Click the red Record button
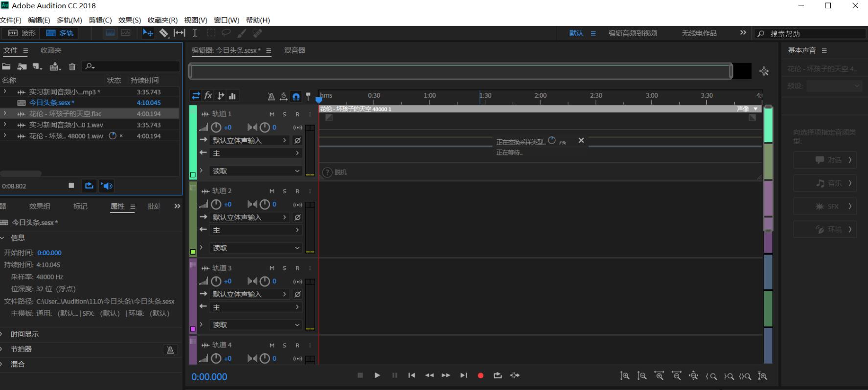868x390 pixels. [480, 375]
